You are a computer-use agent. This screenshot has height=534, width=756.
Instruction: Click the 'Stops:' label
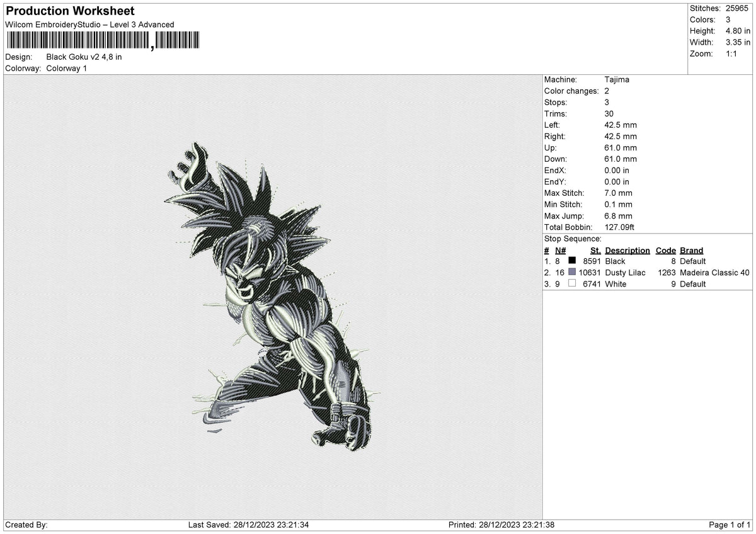click(x=556, y=102)
